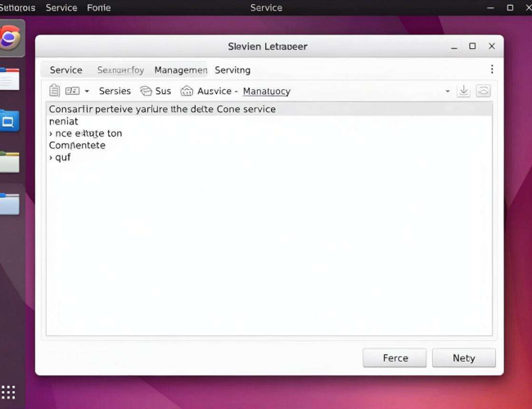Show applications grid in the dock
532x409 pixels.
[x=8, y=393]
